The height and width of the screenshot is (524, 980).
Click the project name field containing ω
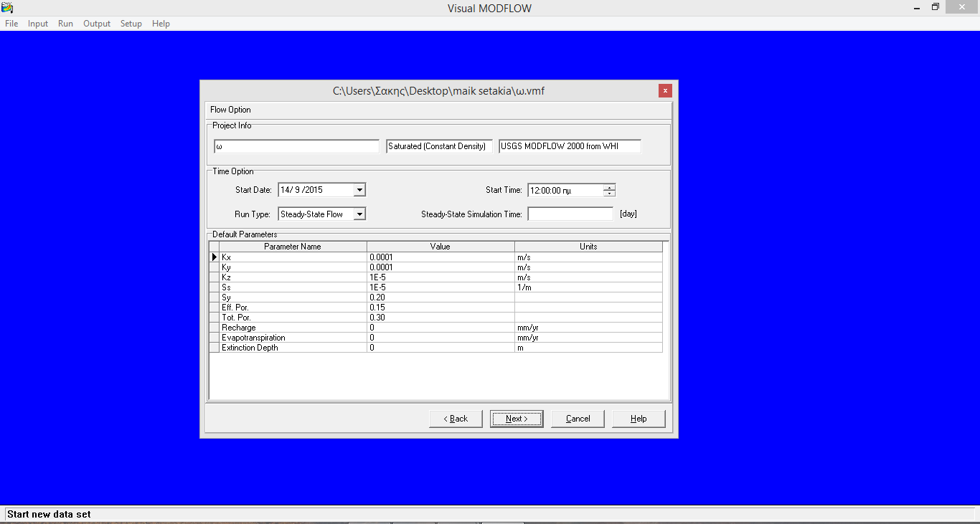tap(296, 146)
